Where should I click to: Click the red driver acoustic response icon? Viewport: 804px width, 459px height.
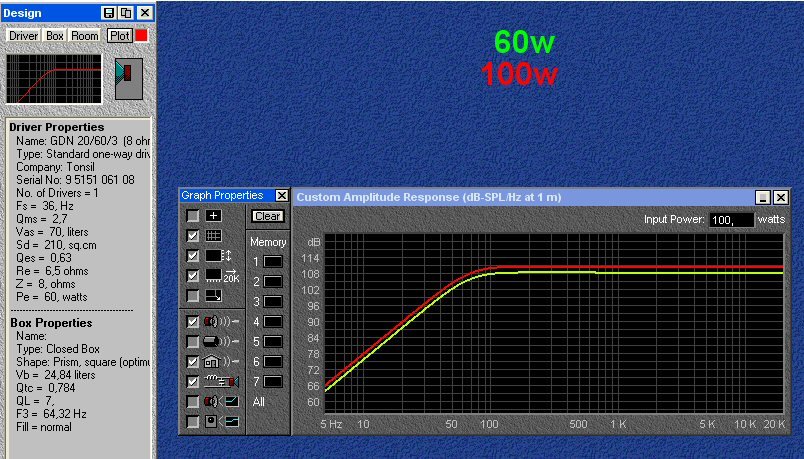pos(222,322)
